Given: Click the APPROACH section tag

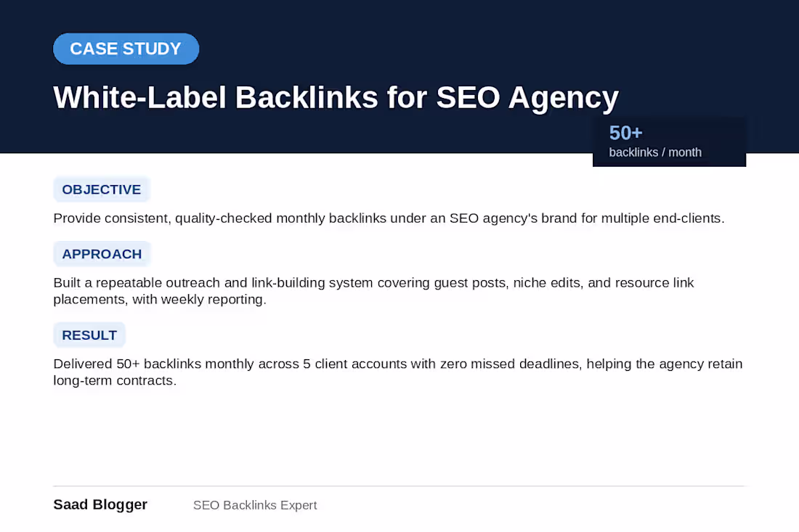Looking at the screenshot, I should pos(102,254).
